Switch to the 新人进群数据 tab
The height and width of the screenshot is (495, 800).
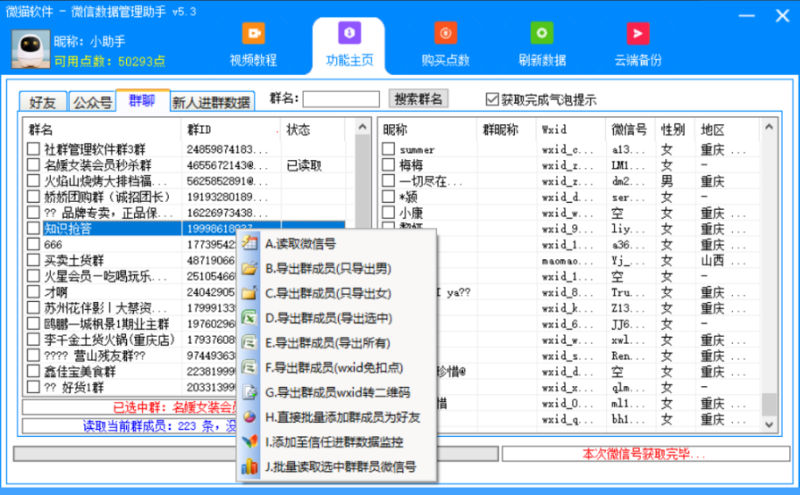point(211,102)
